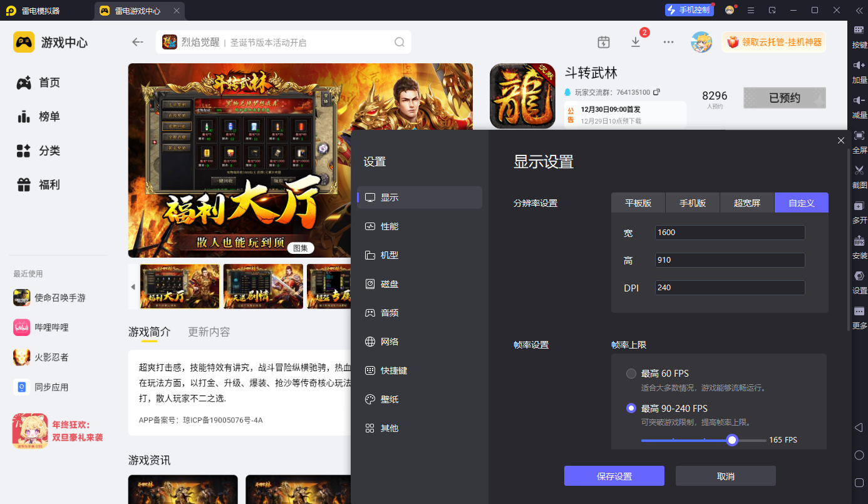Image resolution: width=868 pixels, height=504 pixels.
Task: Switch to the 更新内容 tab
Action: [209, 332]
